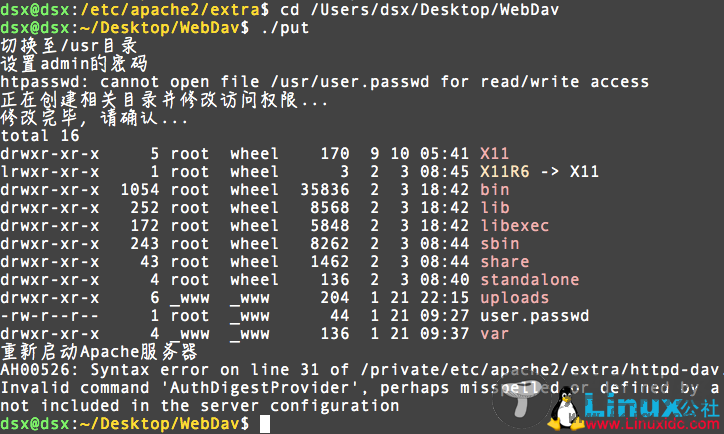Click the time 08:45 on X11R6 row
The image size is (724, 434).
tap(444, 171)
